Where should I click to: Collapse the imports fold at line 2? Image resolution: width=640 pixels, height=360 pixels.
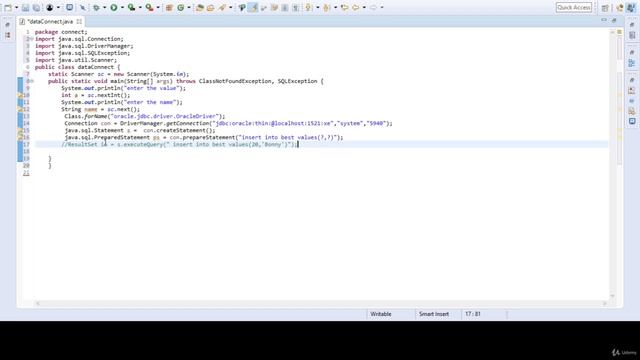(31, 39)
